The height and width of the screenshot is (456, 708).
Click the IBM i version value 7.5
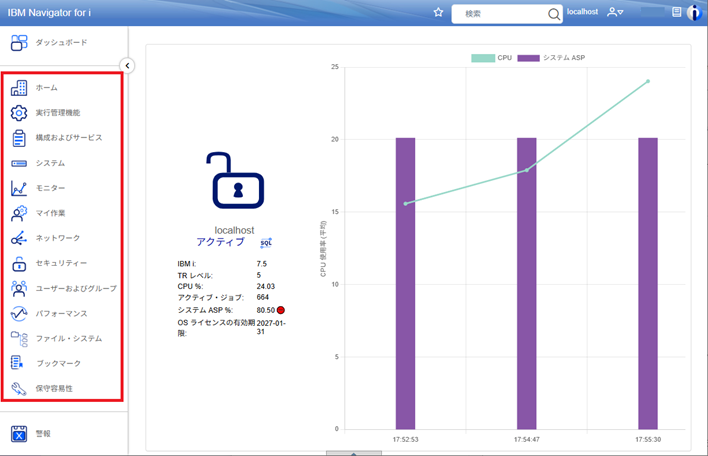(261, 264)
